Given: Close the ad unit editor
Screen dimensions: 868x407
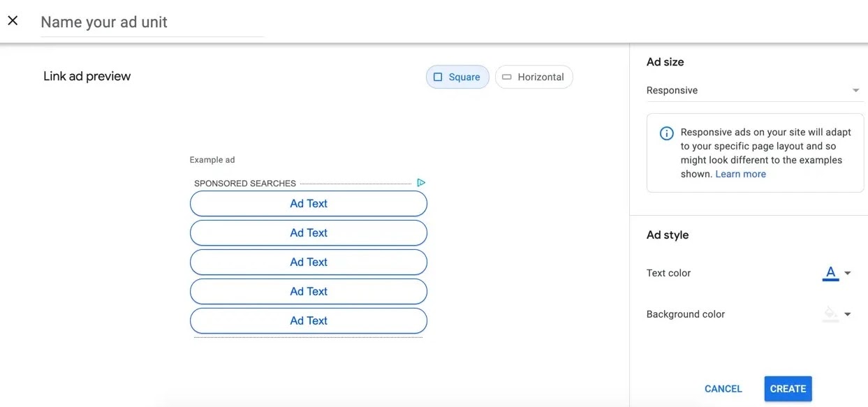Looking at the screenshot, I should [x=13, y=21].
